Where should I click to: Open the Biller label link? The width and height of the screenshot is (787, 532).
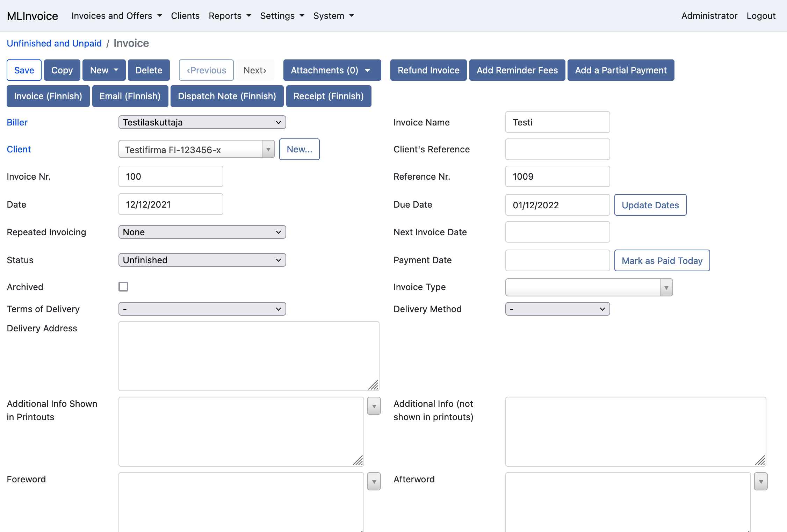tap(17, 122)
